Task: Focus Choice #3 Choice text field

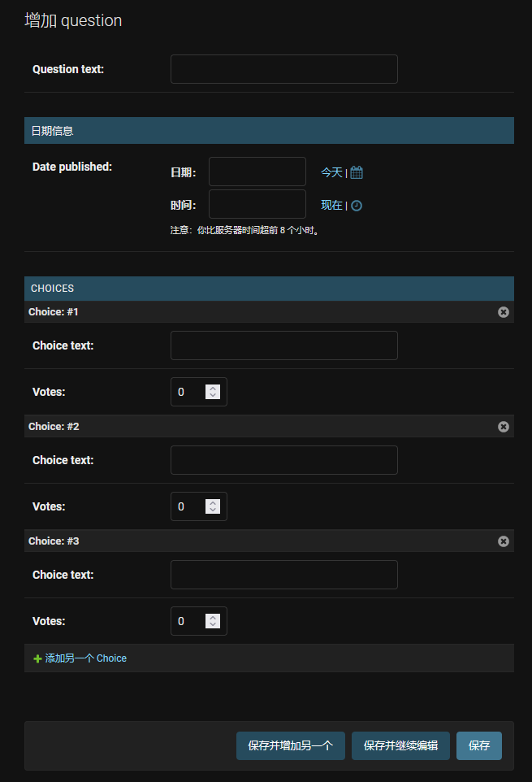Action: click(283, 575)
